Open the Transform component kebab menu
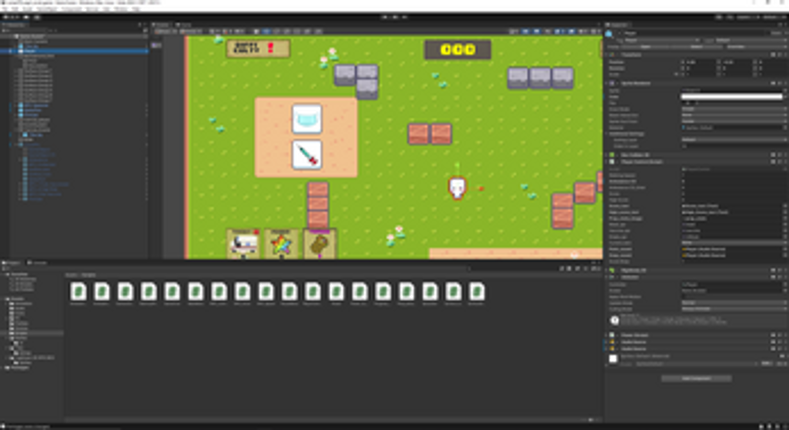Viewport: 789px width, 430px height. pos(785,55)
